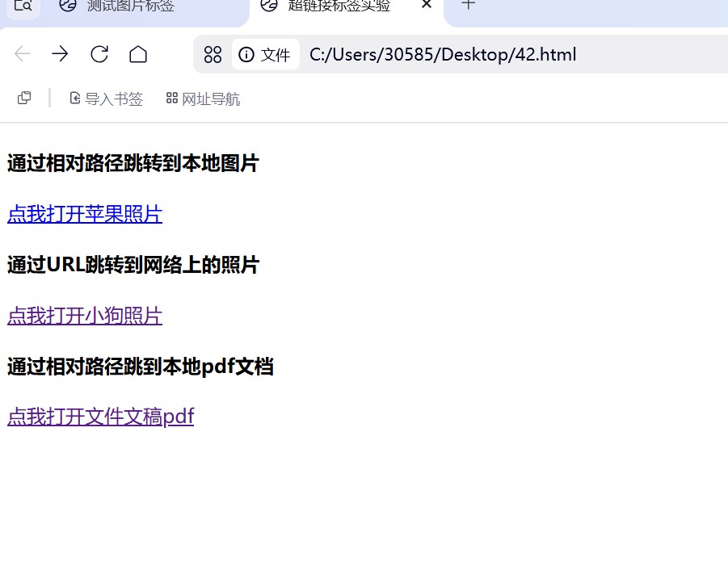Screen dimensions: 728x570
Task: Click the overlapping-squares icon in the bookmarks bar
Action: tap(24, 98)
